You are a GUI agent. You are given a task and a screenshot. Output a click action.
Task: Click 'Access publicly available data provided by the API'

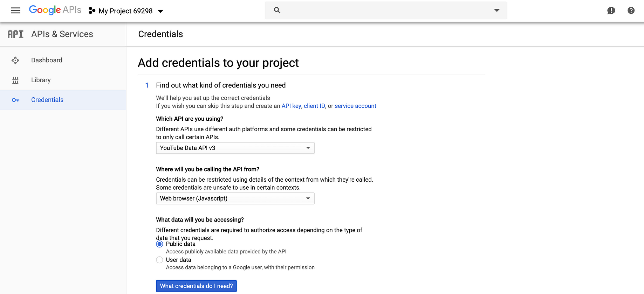click(x=226, y=252)
